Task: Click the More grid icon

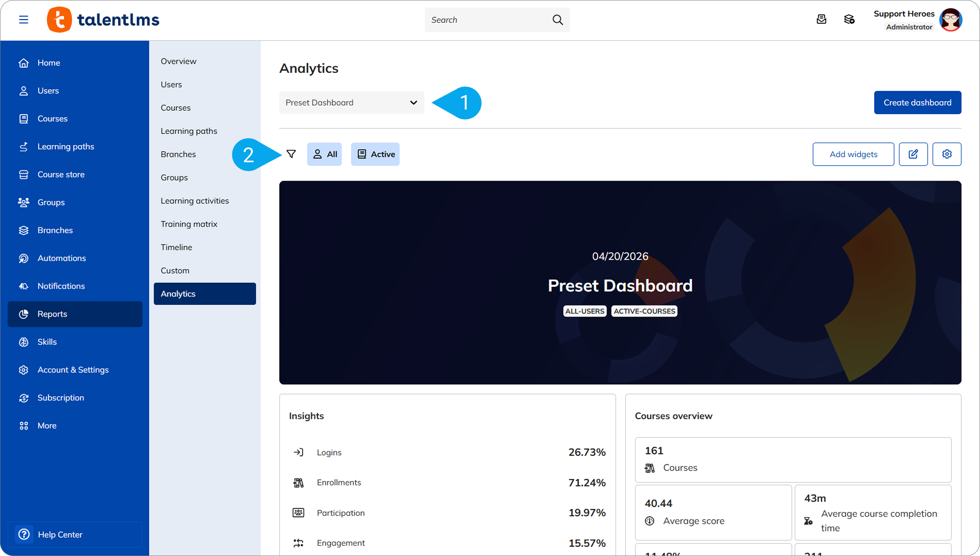Action: point(24,426)
